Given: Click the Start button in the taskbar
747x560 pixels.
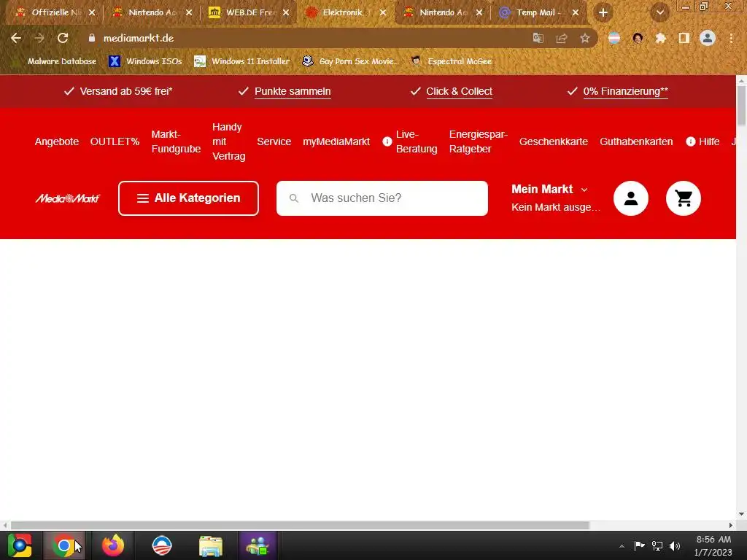Looking at the screenshot, I should 20,545.
